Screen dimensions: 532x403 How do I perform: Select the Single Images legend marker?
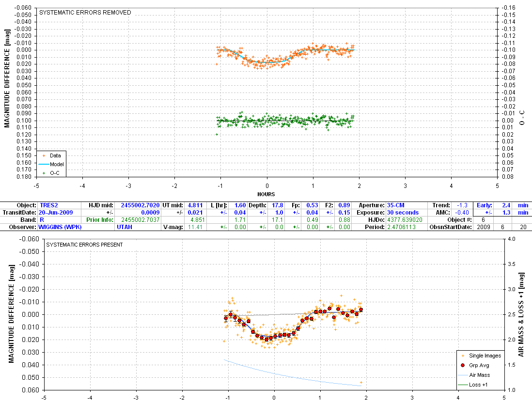coord(463,356)
